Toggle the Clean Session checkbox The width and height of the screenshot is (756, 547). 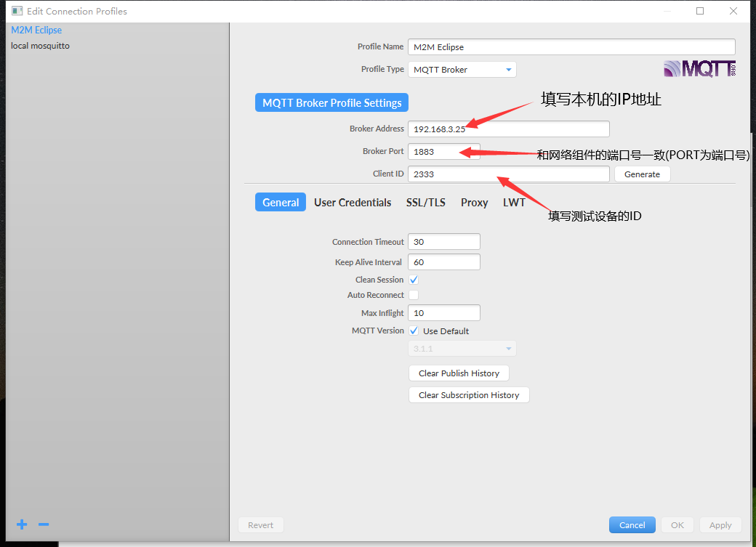pyautogui.click(x=414, y=280)
